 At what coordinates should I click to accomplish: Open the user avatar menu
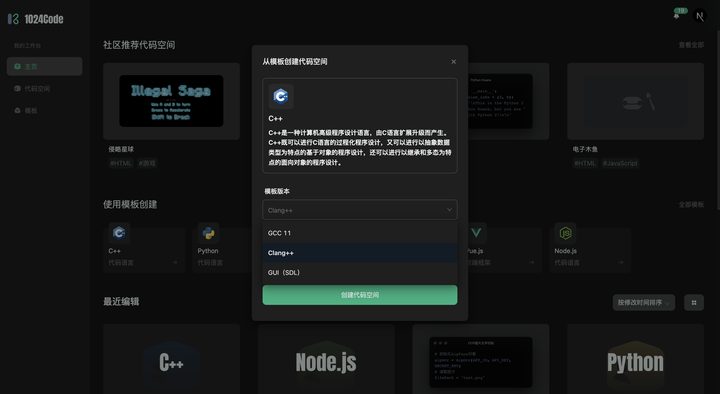[x=699, y=16]
